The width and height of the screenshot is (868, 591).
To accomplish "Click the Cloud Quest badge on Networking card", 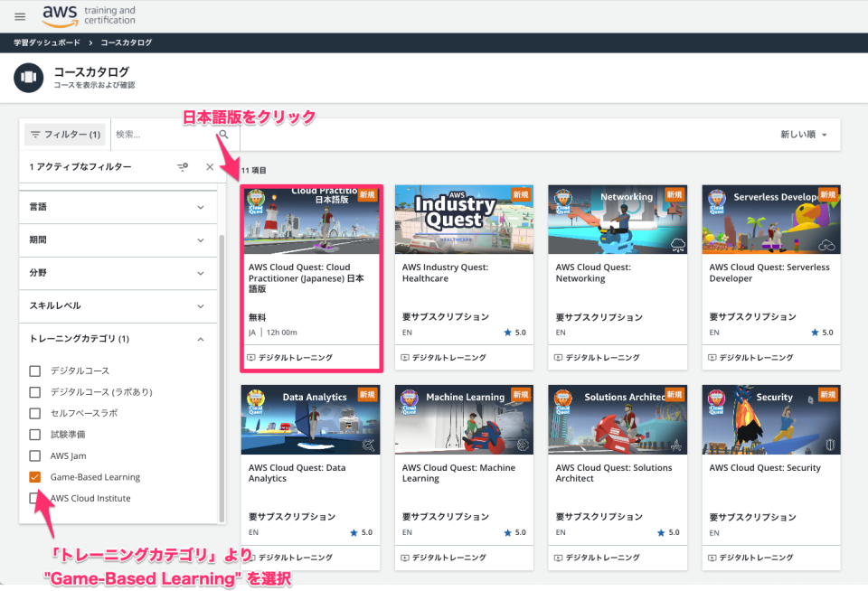I will [563, 202].
